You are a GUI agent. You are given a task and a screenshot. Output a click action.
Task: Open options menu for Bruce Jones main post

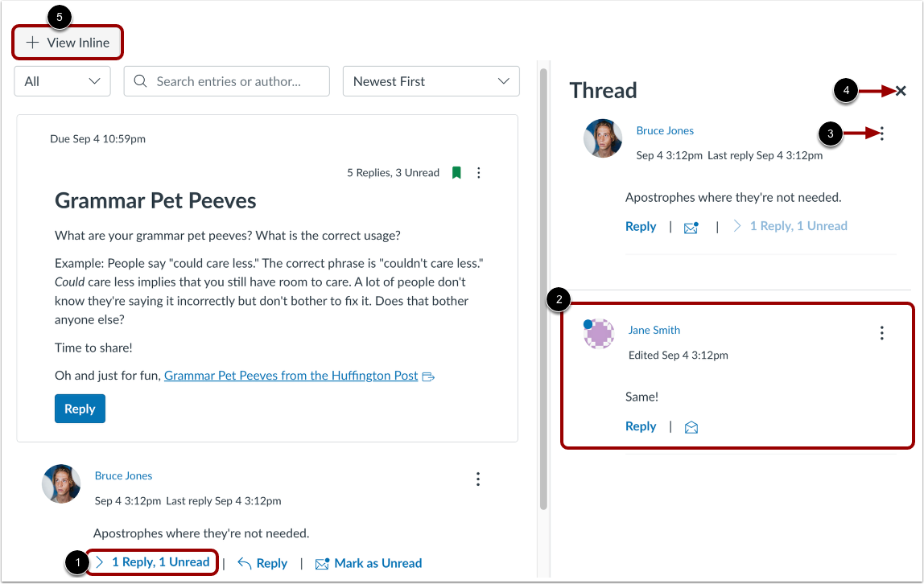tap(478, 479)
